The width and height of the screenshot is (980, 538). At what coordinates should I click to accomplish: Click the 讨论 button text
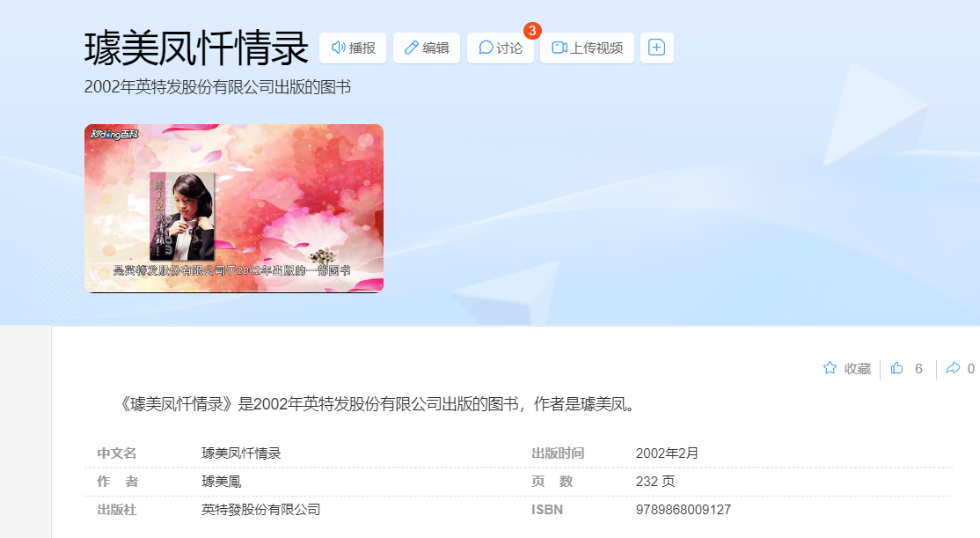point(509,48)
